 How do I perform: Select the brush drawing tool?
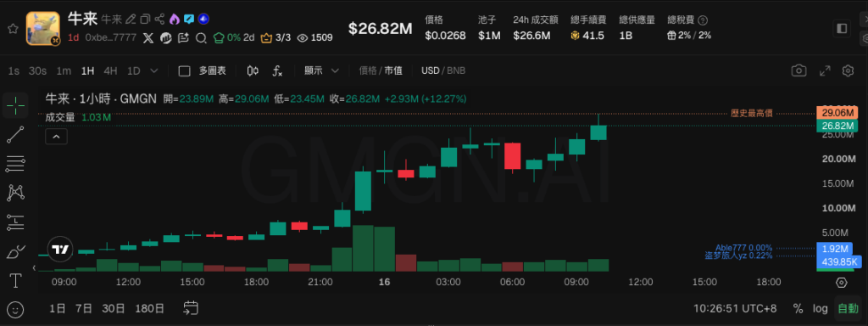tap(15, 251)
